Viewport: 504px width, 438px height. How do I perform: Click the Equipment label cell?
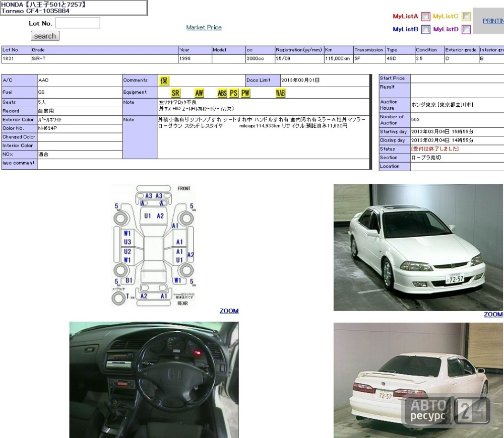(140, 93)
